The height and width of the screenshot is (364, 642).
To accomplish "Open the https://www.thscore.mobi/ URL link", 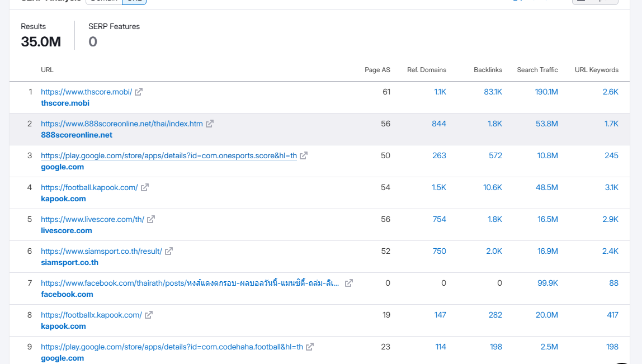I will 86,92.
